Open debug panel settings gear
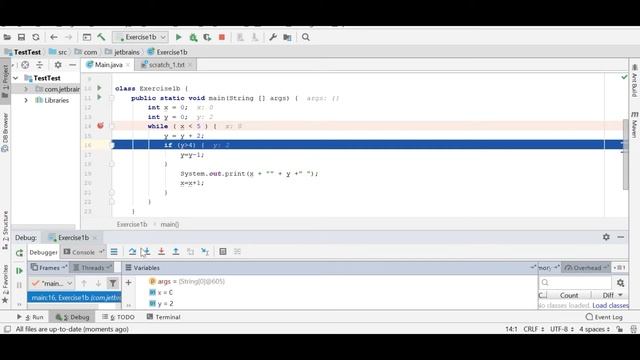The width and height of the screenshot is (640, 360). [x=606, y=237]
